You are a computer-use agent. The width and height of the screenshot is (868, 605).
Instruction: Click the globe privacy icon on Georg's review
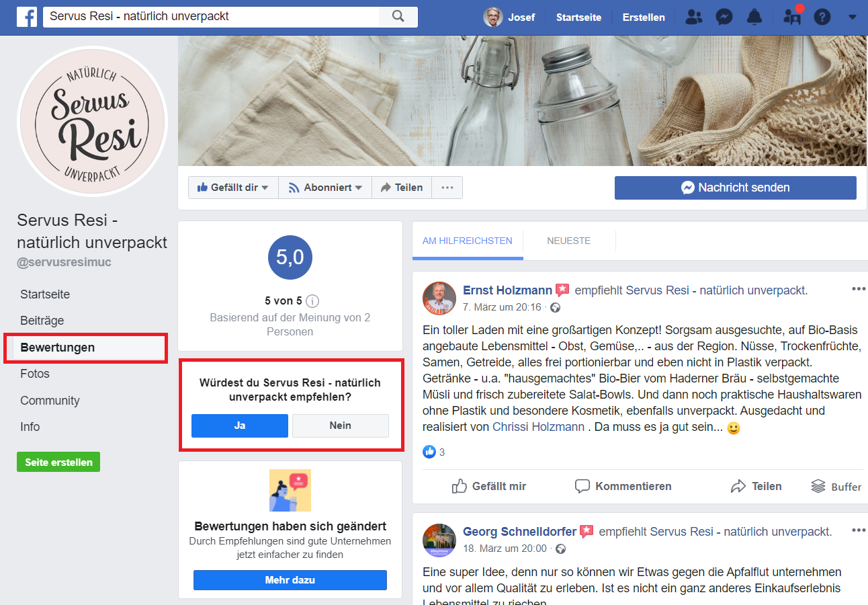point(561,549)
